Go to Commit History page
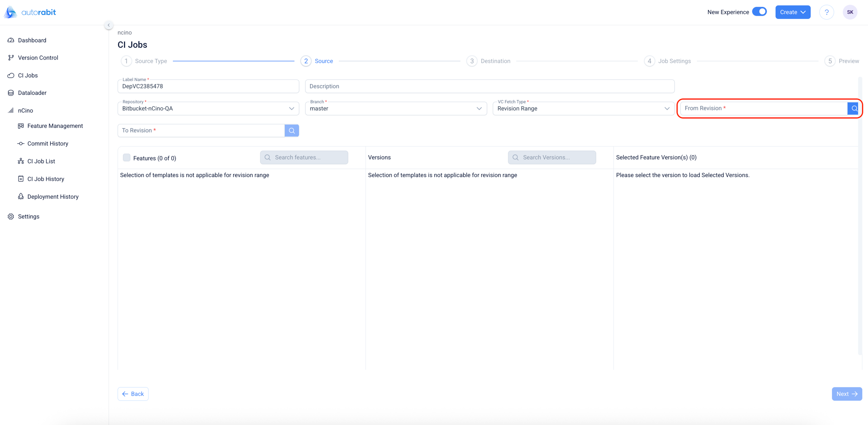The height and width of the screenshot is (425, 868). click(47, 144)
